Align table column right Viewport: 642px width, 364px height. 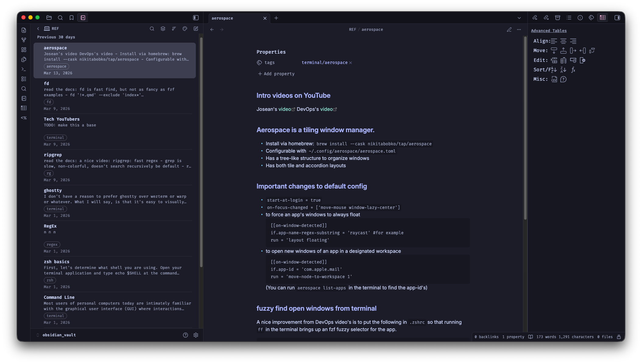[x=573, y=41]
